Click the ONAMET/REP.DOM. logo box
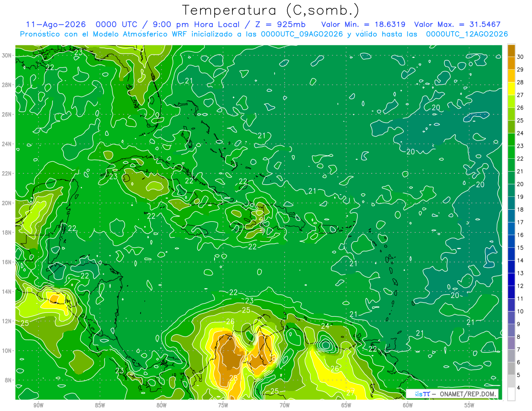 pos(452,394)
